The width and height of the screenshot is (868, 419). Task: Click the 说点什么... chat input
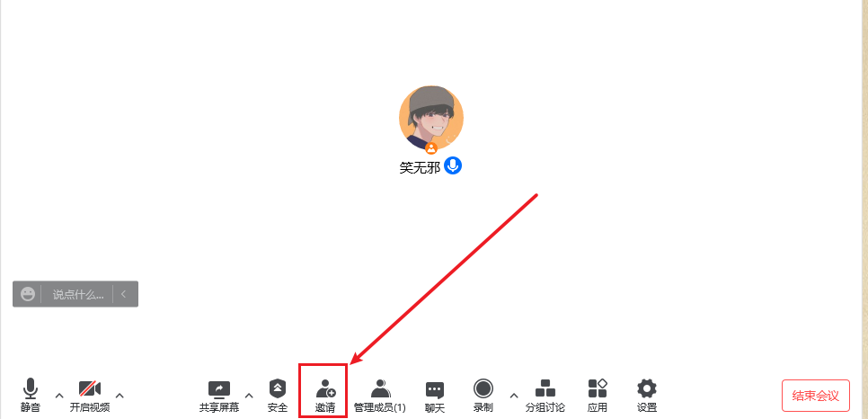point(78,294)
